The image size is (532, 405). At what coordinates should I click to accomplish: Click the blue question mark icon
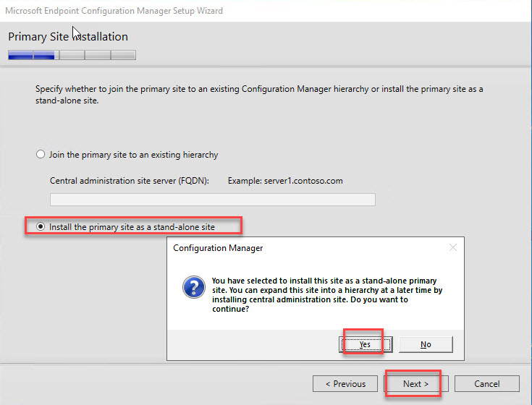click(192, 289)
